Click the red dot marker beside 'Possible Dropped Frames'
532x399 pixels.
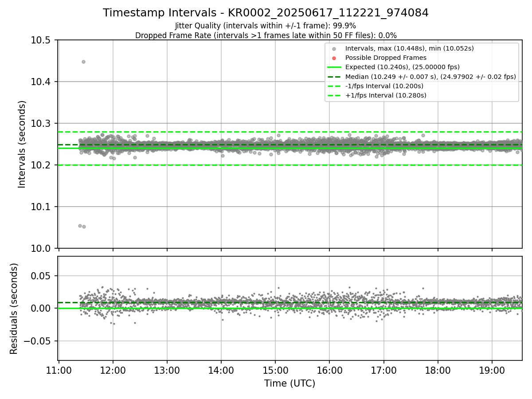tap(334, 58)
